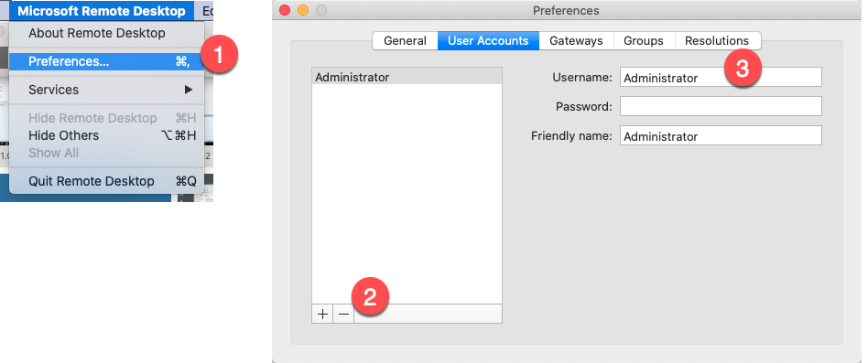Click the Show All menu entry
The image size is (868, 363).
click(x=107, y=153)
